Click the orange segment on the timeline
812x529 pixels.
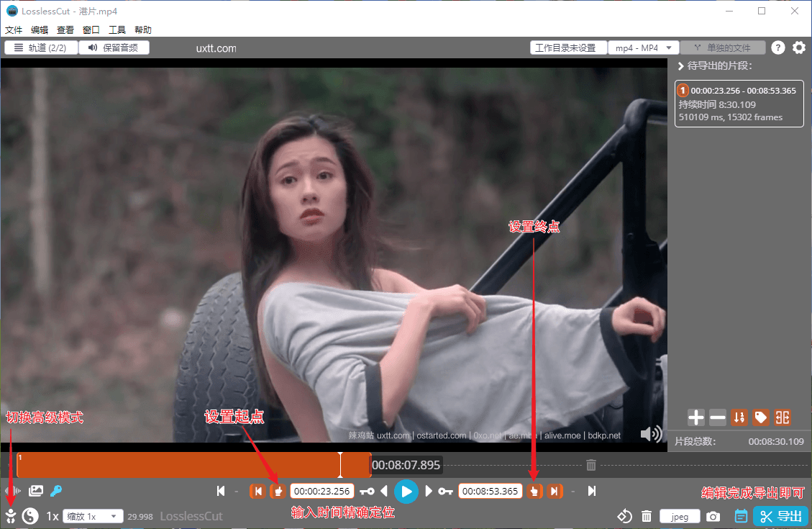(x=180, y=465)
